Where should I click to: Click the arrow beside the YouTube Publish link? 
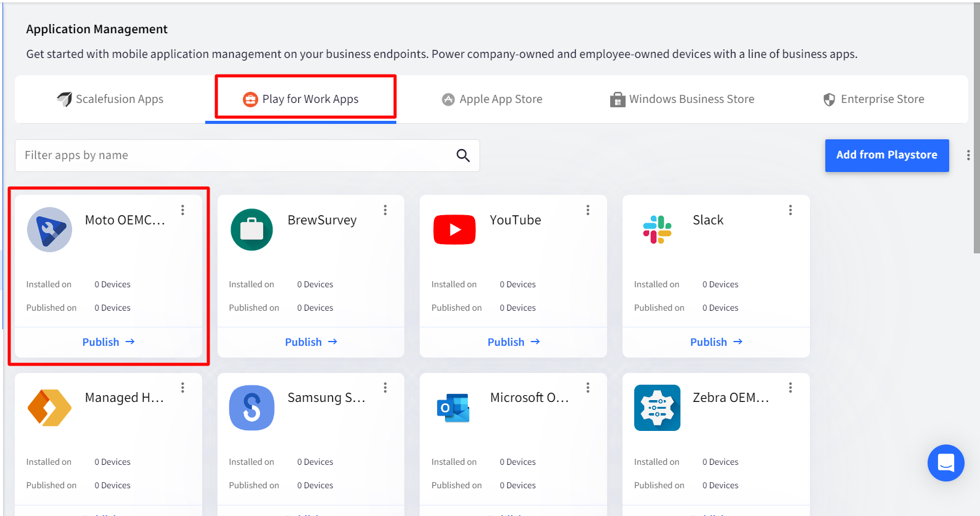click(x=535, y=342)
